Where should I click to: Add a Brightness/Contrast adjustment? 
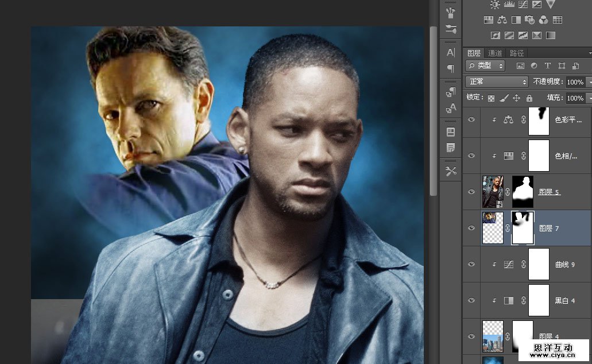click(x=494, y=4)
